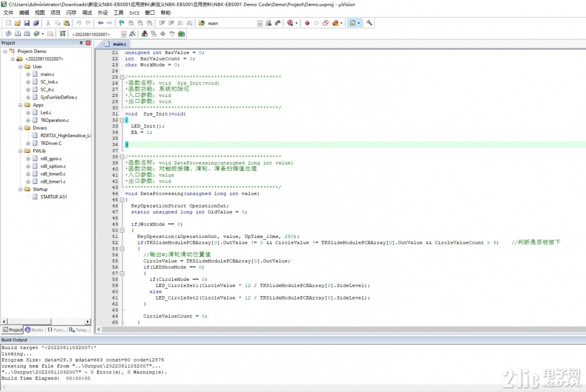Image resolution: width=586 pixels, height=392 pixels.
Task: Collapse Sys_Init function body at line 32
Action: (x=122, y=120)
